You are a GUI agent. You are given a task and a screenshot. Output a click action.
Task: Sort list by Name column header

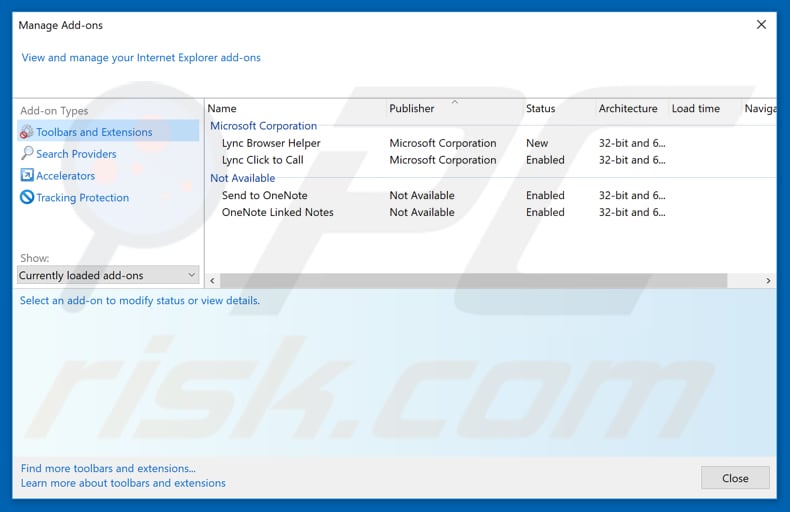[x=222, y=108]
